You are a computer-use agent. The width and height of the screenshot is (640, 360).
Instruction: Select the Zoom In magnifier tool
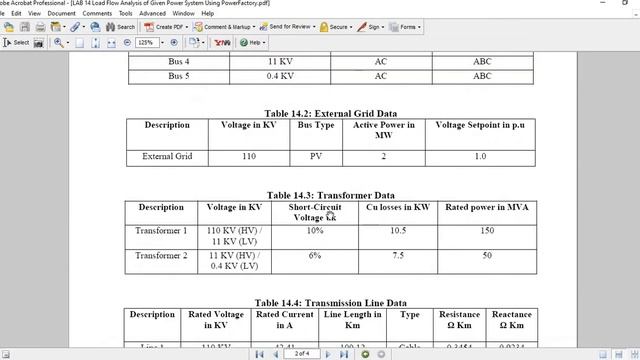58,42
